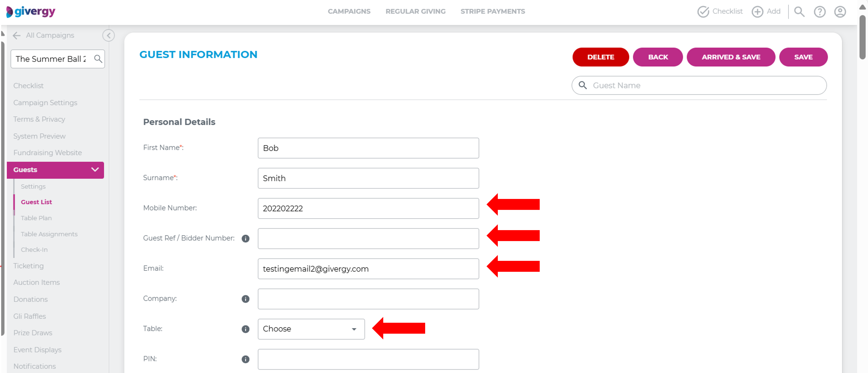868x373 pixels.
Task: Click info icon next to the Company field
Action: click(246, 299)
